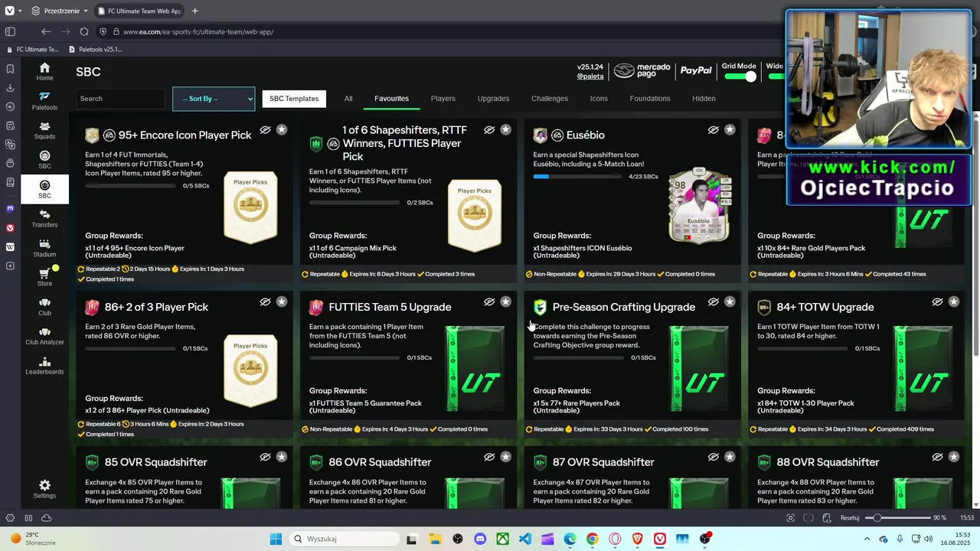The width and height of the screenshot is (980, 551).
Task: Open Paletools v25.1 bookmark
Action: [x=96, y=49]
